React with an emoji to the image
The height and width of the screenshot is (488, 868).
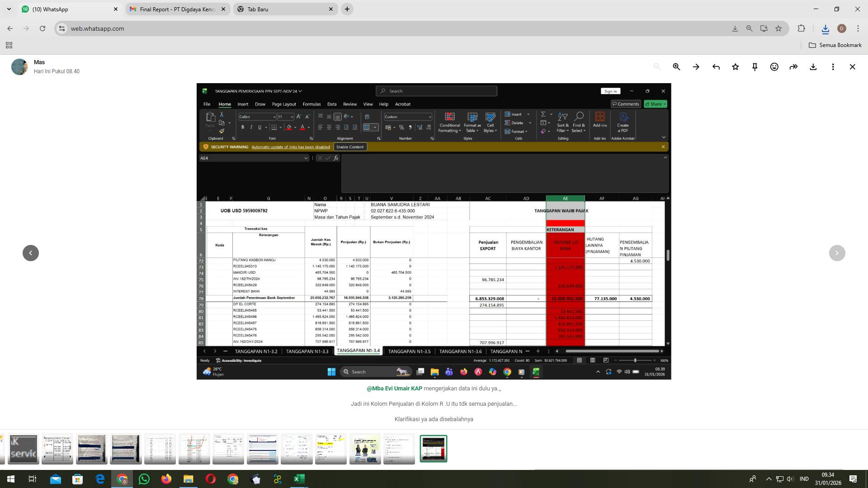coord(774,66)
